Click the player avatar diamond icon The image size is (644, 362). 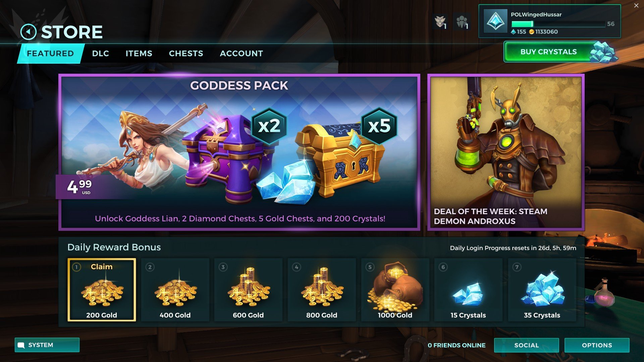pyautogui.click(x=495, y=21)
